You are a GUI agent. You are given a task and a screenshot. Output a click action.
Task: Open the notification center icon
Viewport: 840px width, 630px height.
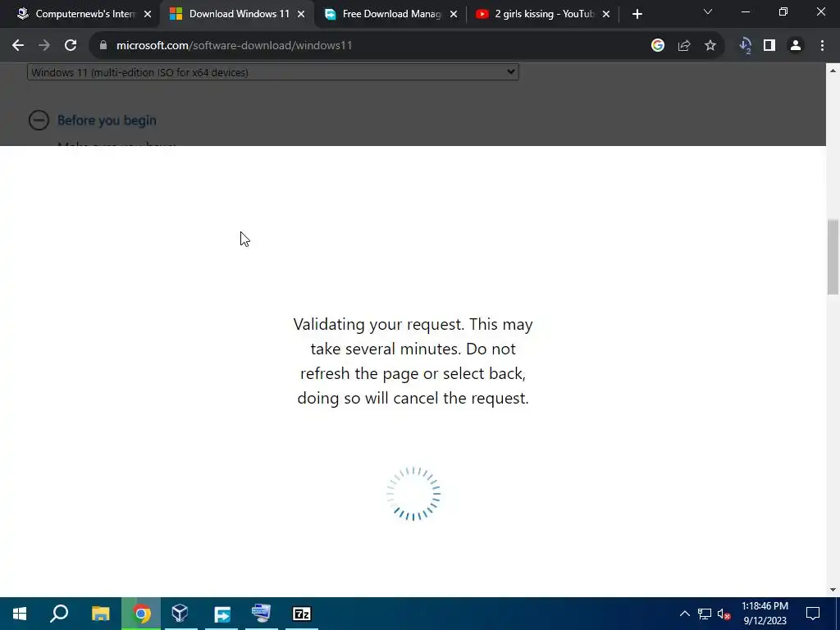pyautogui.click(x=813, y=614)
